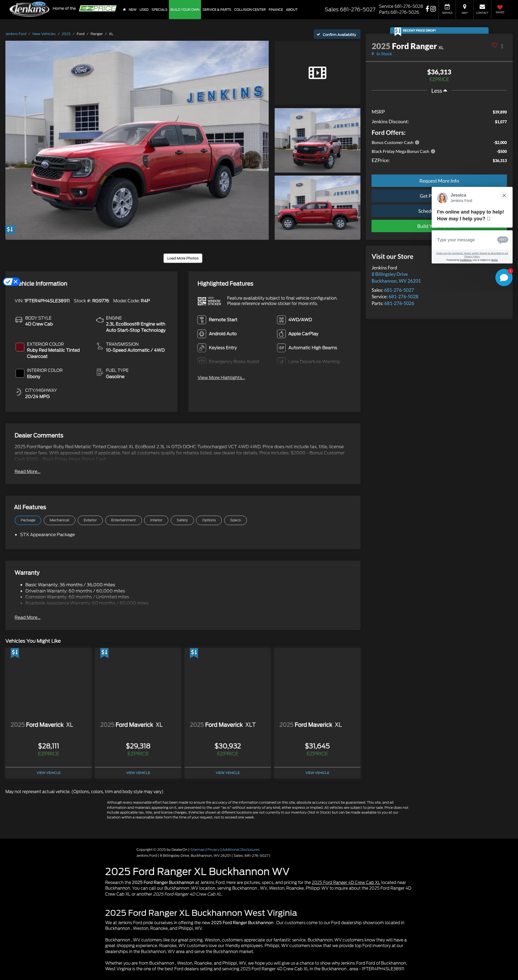Click the Ebony interior color swatch
The width and height of the screenshot is (518, 980).
click(x=20, y=373)
